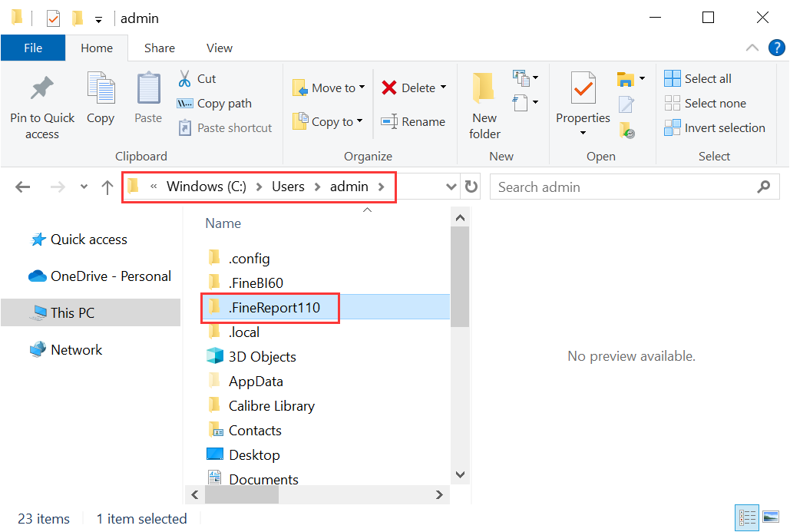Click the Refresh button in address bar
790x532 pixels.
(471, 187)
